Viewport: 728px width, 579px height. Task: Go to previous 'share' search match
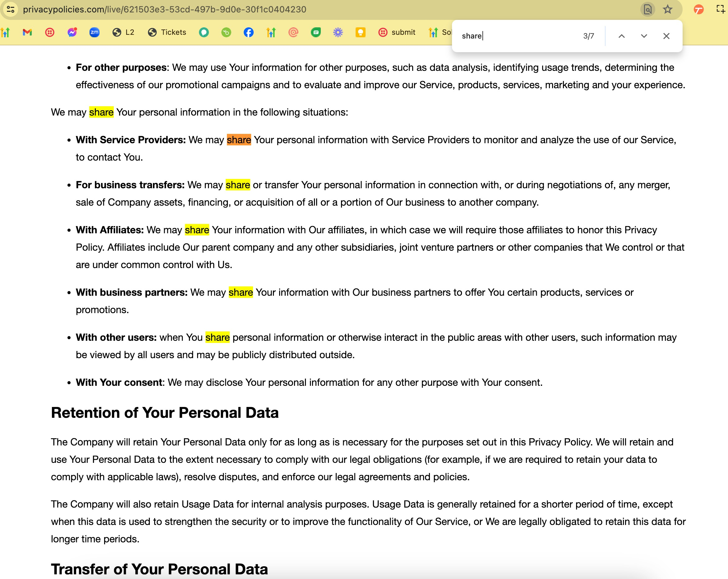click(x=621, y=36)
